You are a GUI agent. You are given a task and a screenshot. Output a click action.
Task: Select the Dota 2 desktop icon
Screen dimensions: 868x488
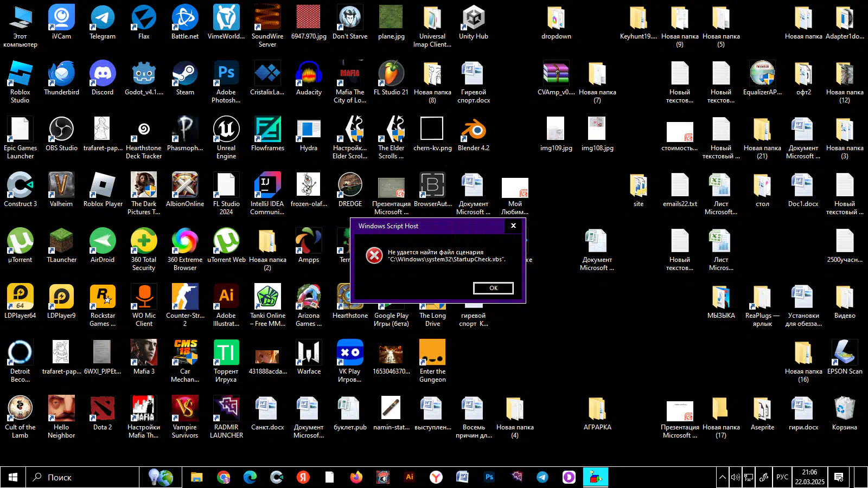[103, 414]
